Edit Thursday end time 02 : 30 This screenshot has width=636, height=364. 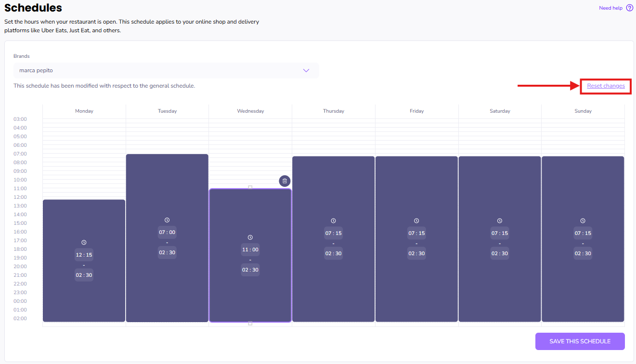[333, 253]
